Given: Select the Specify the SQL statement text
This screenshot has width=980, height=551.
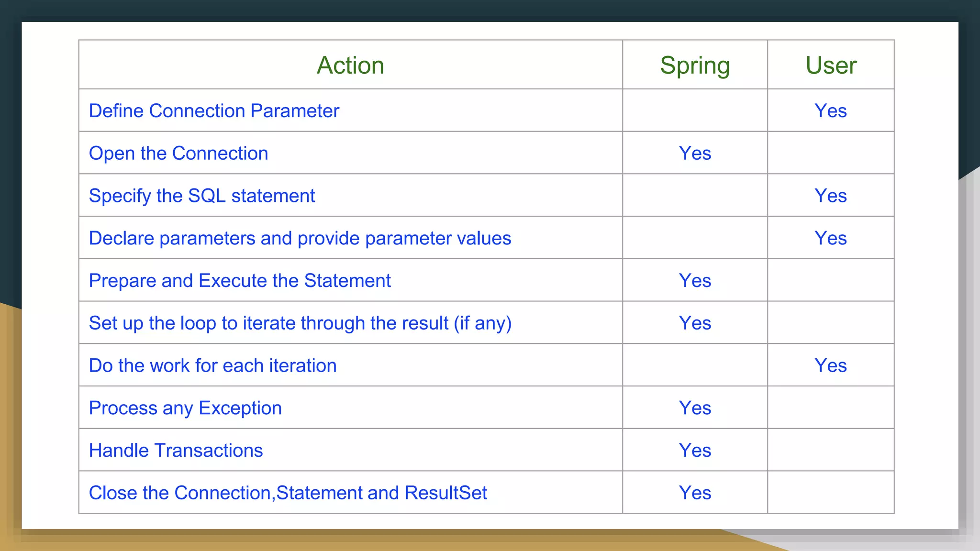Looking at the screenshot, I should [x=202, y=196].
